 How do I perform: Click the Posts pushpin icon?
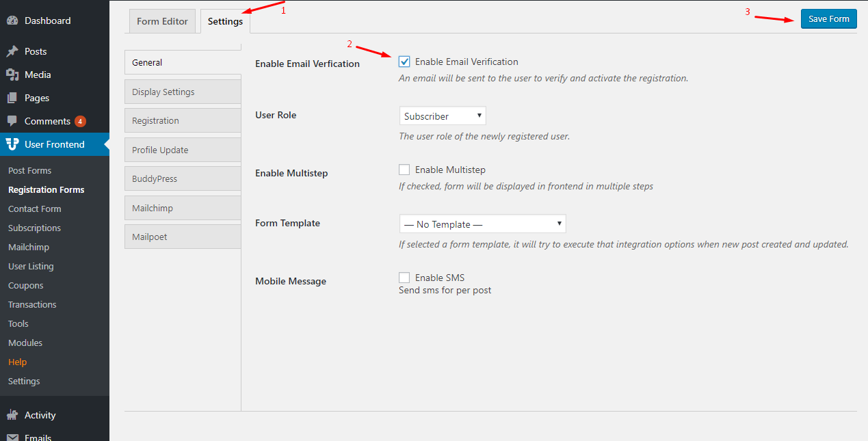click(12, 51)
